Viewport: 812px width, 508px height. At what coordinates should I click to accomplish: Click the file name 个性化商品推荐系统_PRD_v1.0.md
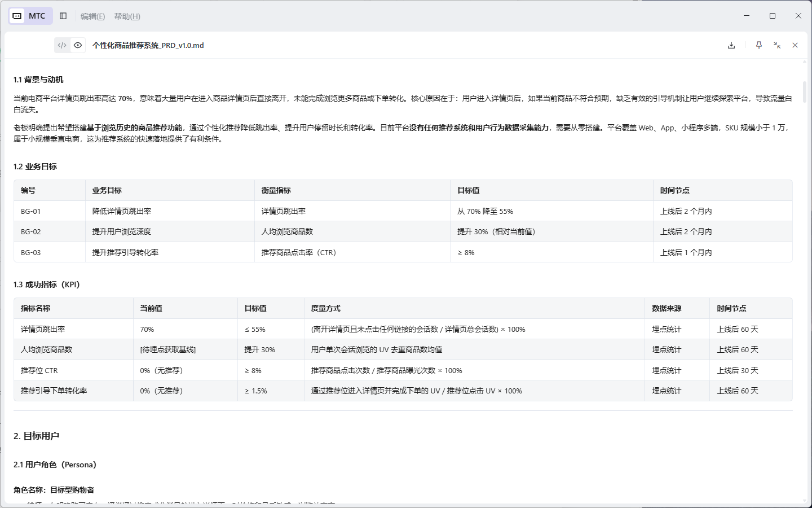(x=148, y=45)
